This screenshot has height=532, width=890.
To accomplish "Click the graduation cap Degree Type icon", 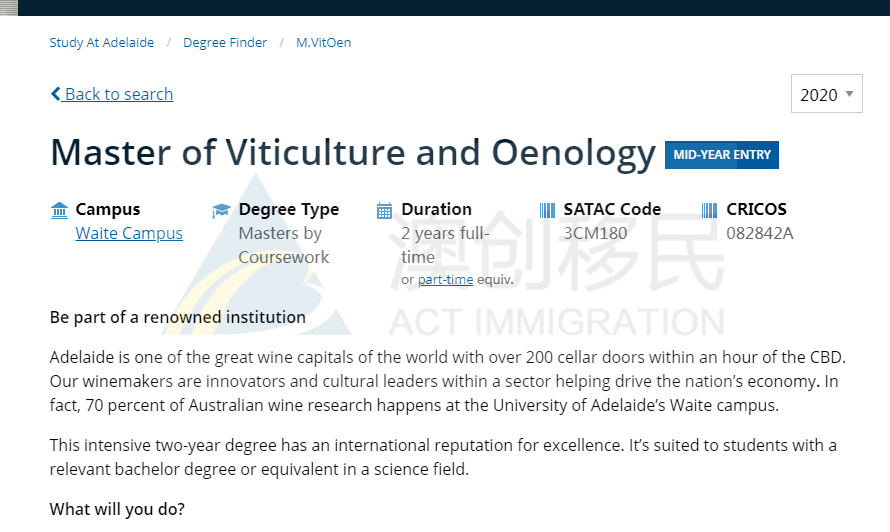I will tap(221, 211).
